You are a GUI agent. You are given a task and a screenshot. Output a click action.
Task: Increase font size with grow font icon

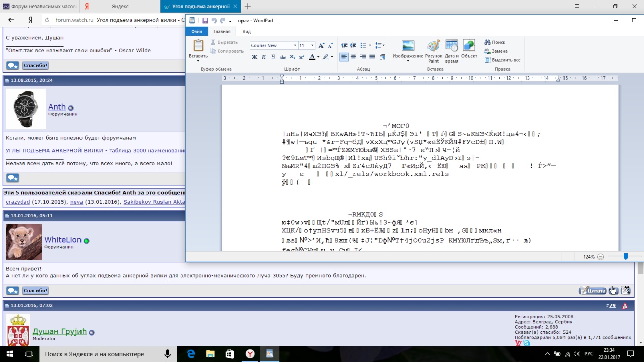click(321, 45)
